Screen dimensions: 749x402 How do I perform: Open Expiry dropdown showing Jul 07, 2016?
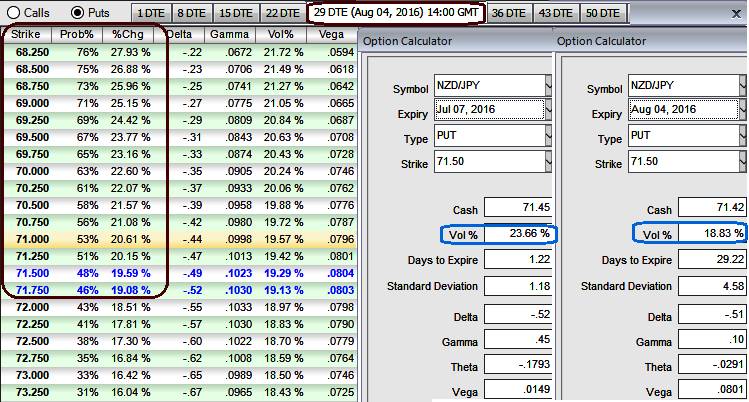click(547, 110)
